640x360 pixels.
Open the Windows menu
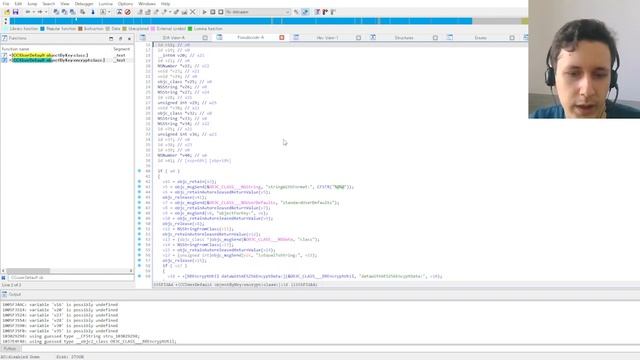(147, 4)
